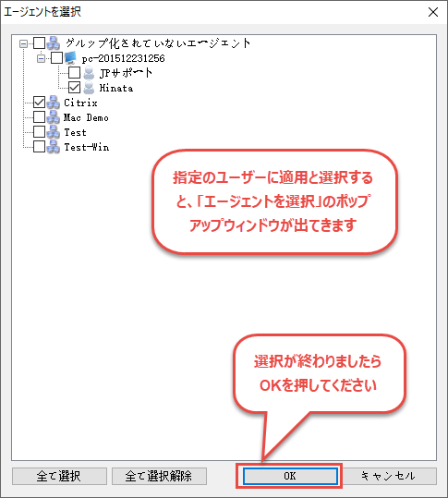
Task: Click the キャンセル button
Action: click(x=388, y=476)
